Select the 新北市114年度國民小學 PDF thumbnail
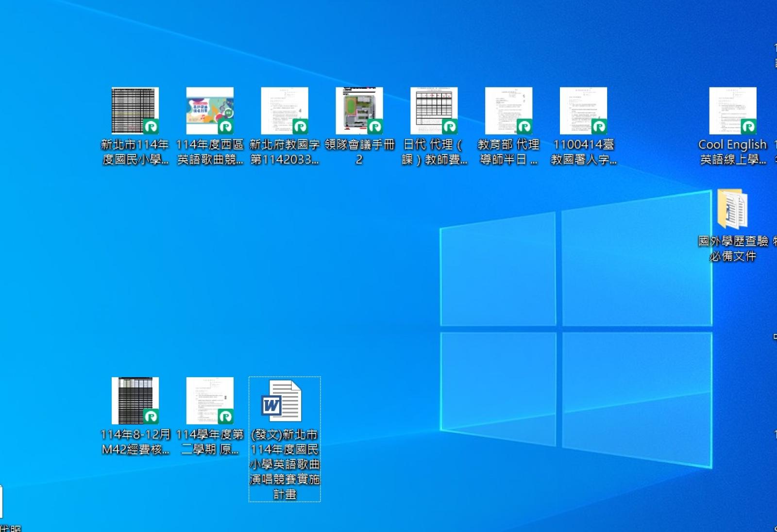Viewport: 777px width, 532px height. (135, 111)
